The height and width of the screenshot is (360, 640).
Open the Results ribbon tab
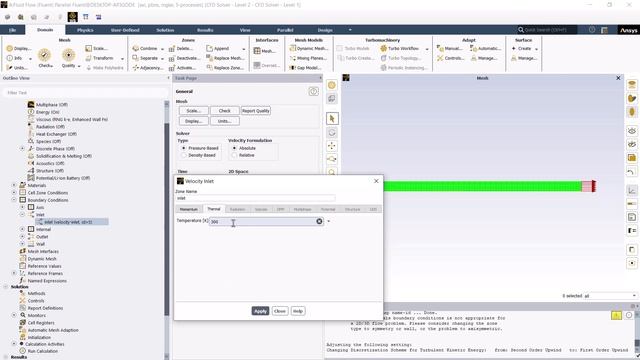coord(205,30)
